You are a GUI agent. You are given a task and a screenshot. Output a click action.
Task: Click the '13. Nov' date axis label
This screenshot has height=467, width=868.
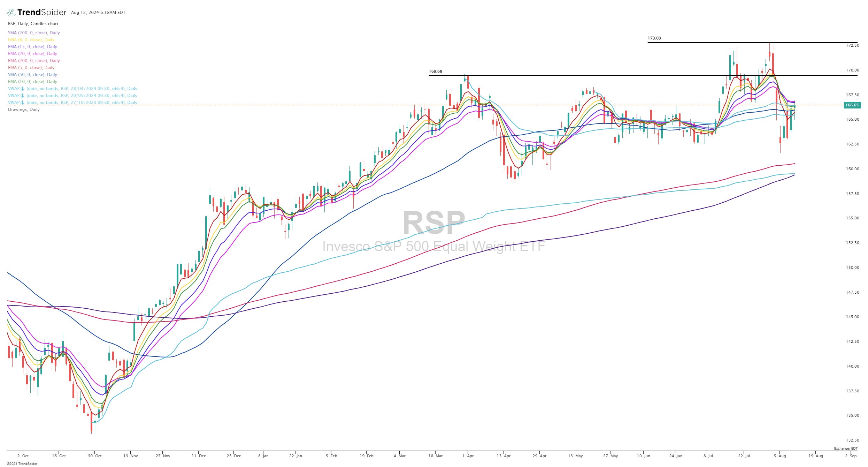click(131, 456)
